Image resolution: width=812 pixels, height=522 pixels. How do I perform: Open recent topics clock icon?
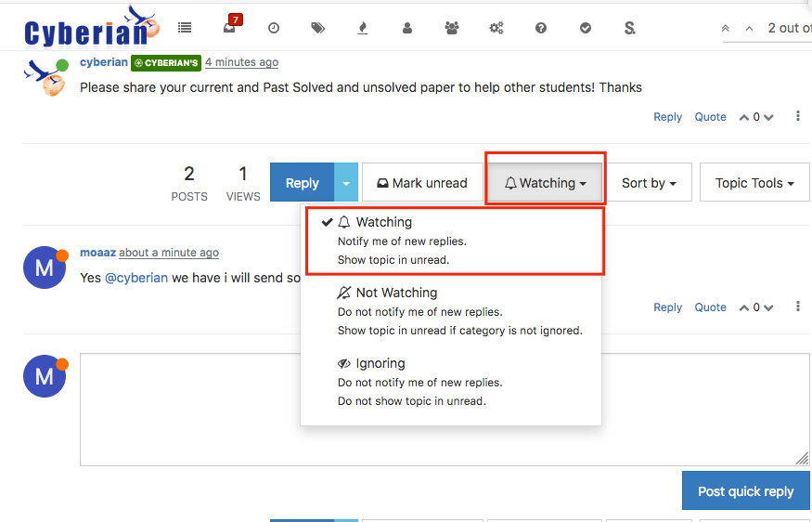274,28
